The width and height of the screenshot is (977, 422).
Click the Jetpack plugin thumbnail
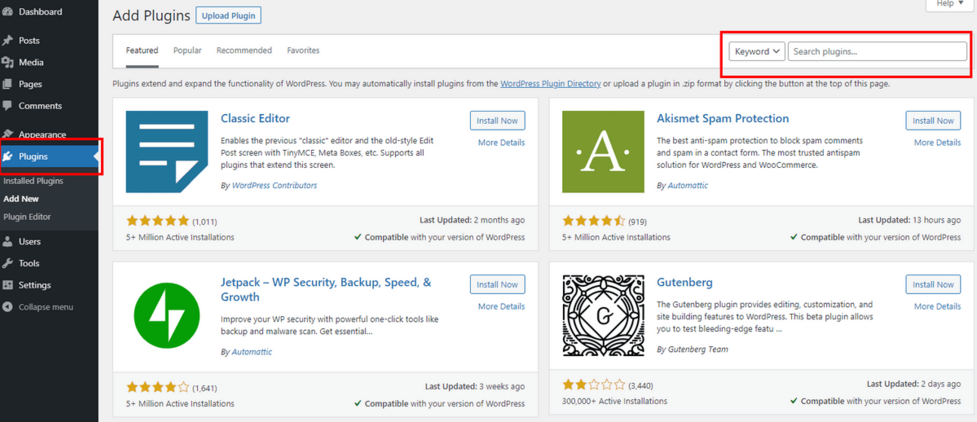167,316
